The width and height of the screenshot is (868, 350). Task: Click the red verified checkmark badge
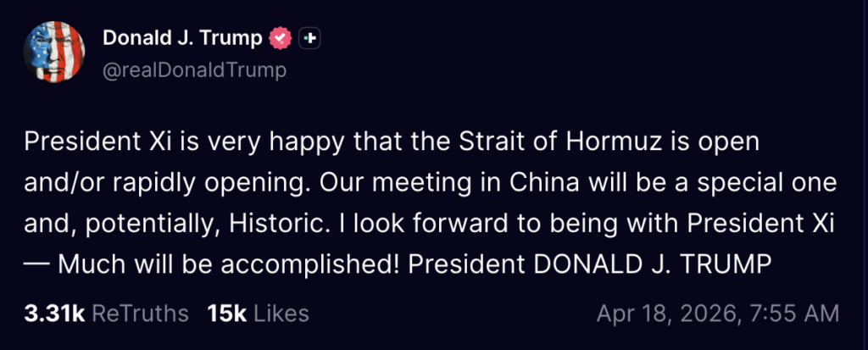(x=281, y=38)
